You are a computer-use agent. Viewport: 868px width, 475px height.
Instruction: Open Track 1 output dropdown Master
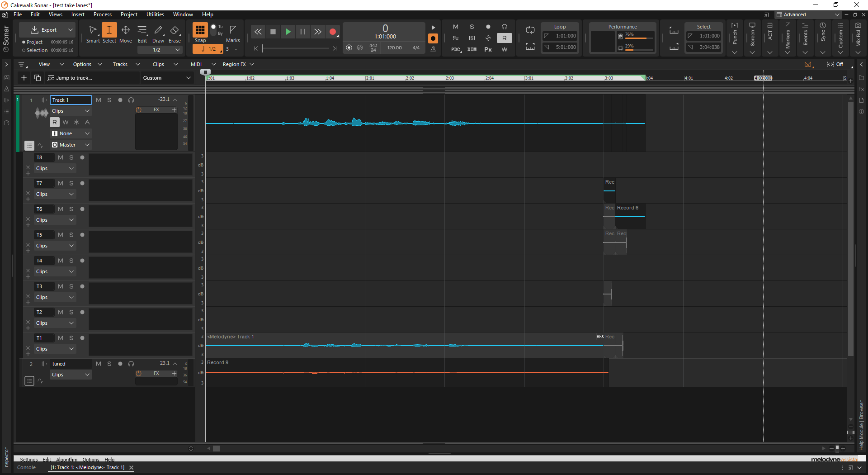click(71, 145)
